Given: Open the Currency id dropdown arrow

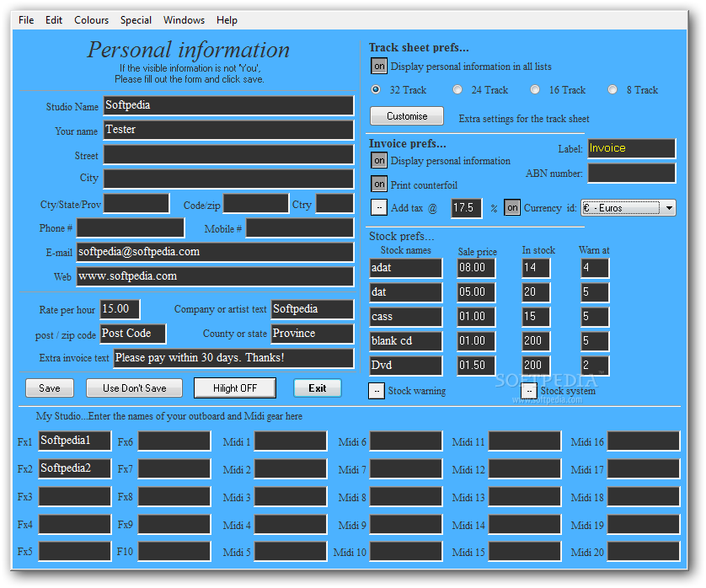Looking at the screenshot, I should [669, 208].
